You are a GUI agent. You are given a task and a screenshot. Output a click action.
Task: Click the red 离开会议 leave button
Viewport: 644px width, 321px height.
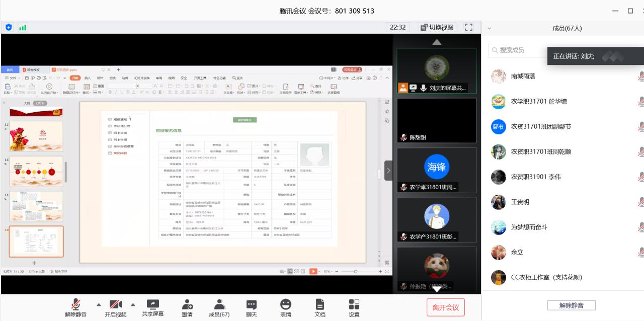[x=445, y=307]
